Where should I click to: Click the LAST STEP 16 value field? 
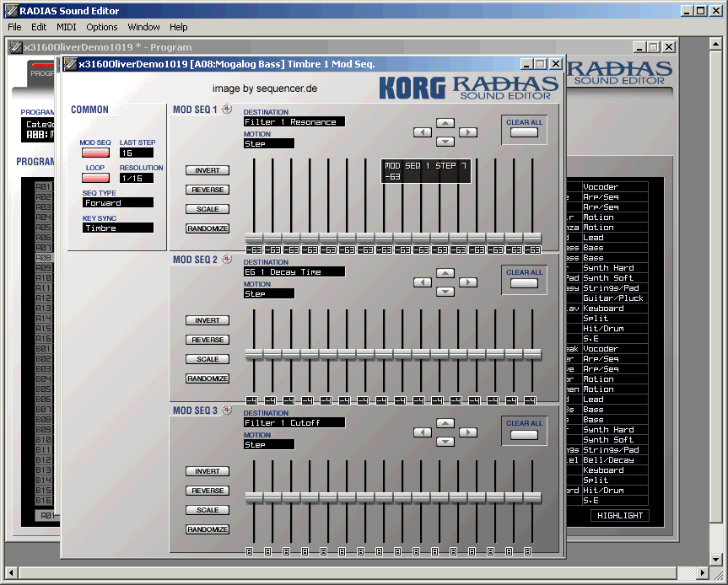point(137,153)
